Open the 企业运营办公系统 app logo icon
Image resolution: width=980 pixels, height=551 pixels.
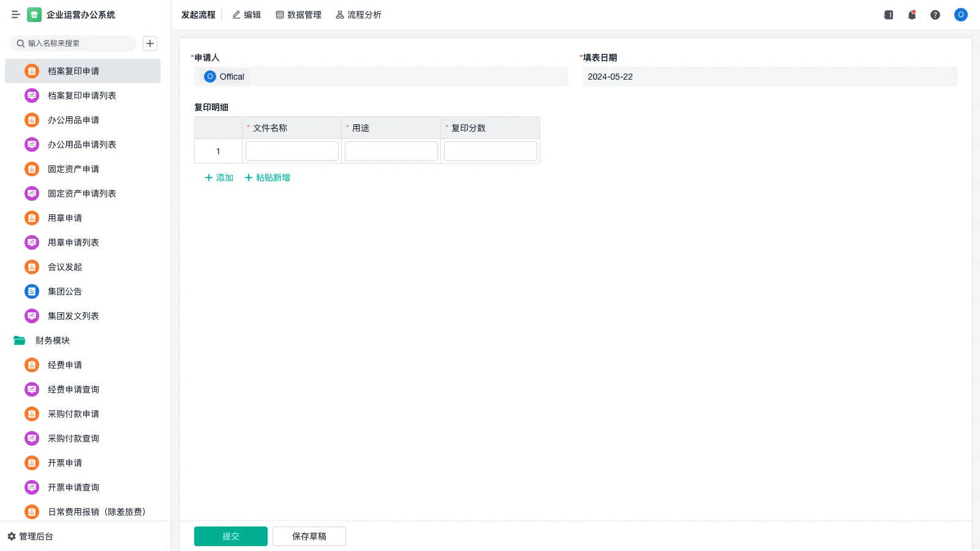click(x=34, y=14)
